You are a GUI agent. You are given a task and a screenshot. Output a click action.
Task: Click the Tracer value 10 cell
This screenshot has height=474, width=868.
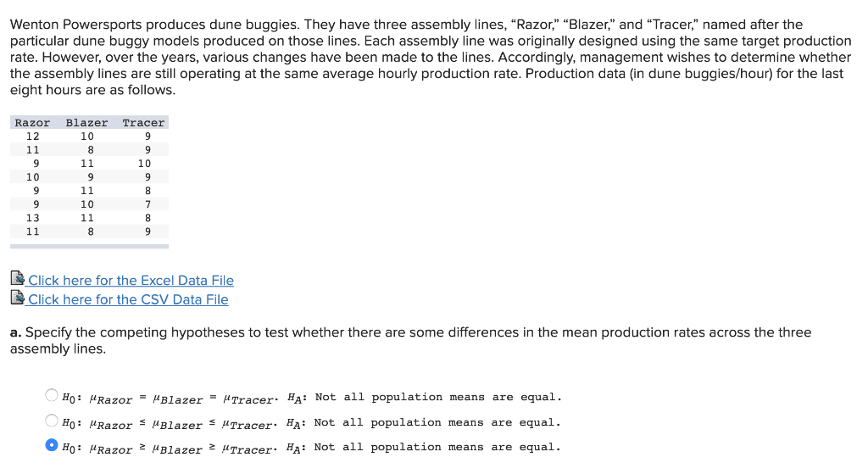coord(144,164)
